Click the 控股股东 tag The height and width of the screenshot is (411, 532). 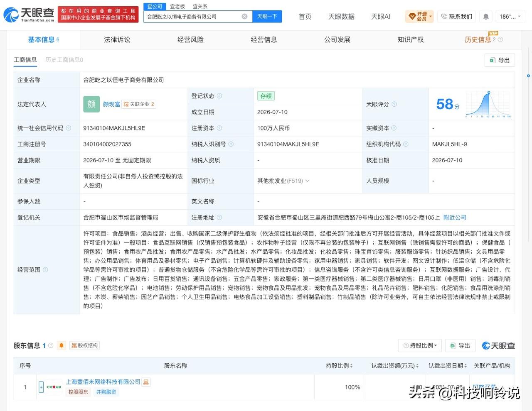pos(79,392)
